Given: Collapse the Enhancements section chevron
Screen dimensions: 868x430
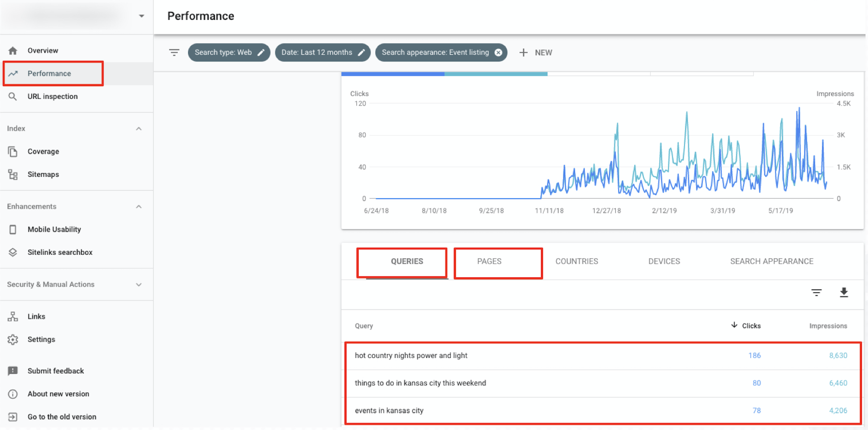Looking at the screenshot, I should click(x=139, y=207).
